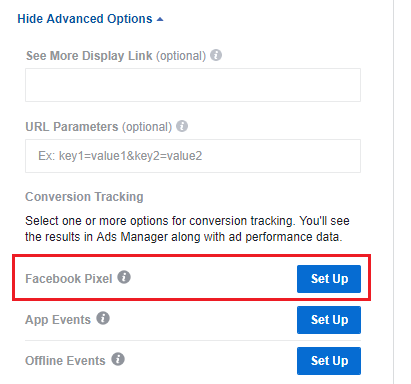Click the conversion tracking description paragraph
The width and height of the screenshot is (411, 384).
coord(187,229)
